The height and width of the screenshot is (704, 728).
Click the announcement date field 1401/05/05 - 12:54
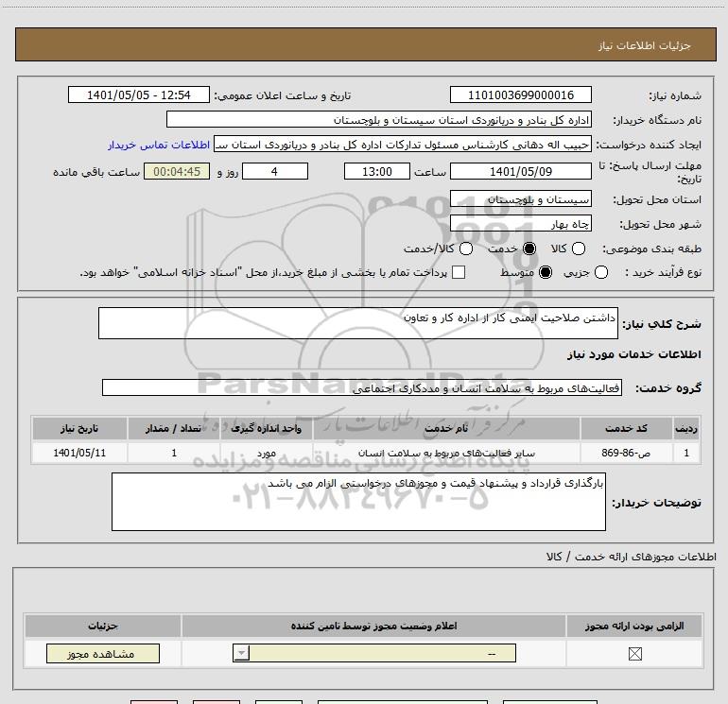(x=138, y=94)
